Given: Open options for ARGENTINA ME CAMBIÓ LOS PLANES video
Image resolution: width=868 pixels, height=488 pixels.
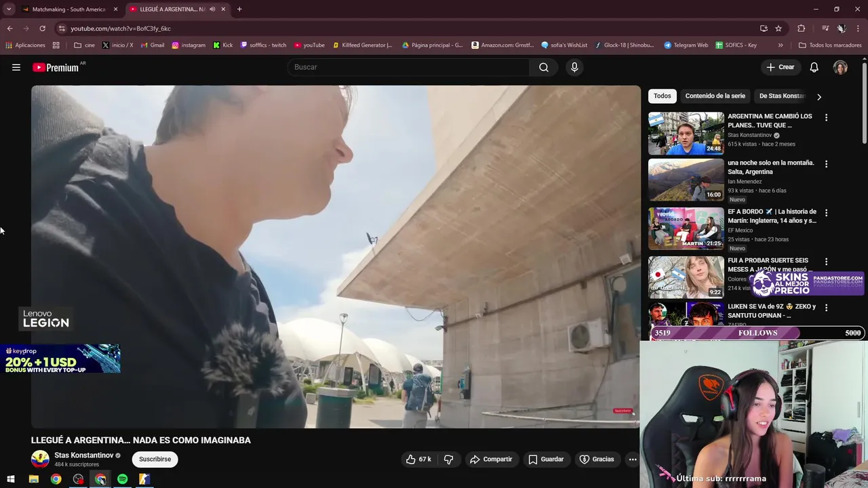Looking at the screenshot, I should (826, 117).
